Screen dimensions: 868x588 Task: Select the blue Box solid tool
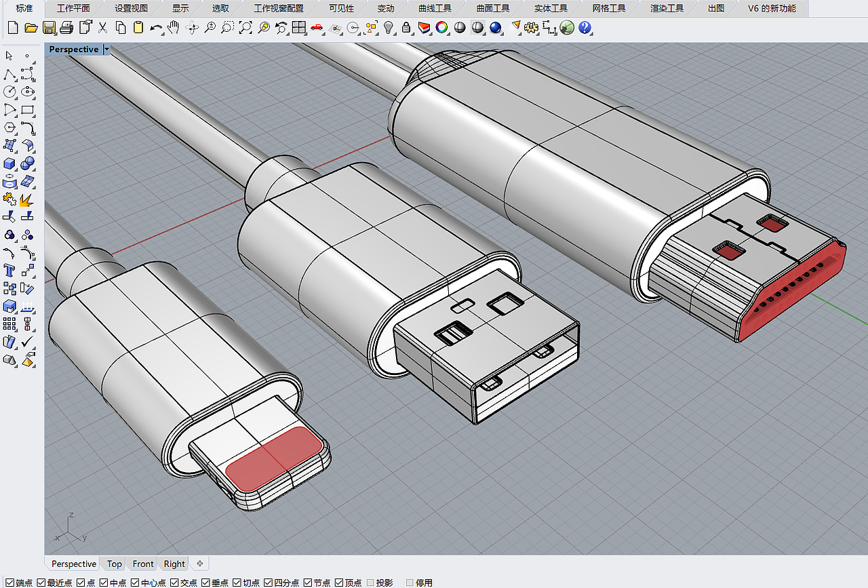point(9,163)
